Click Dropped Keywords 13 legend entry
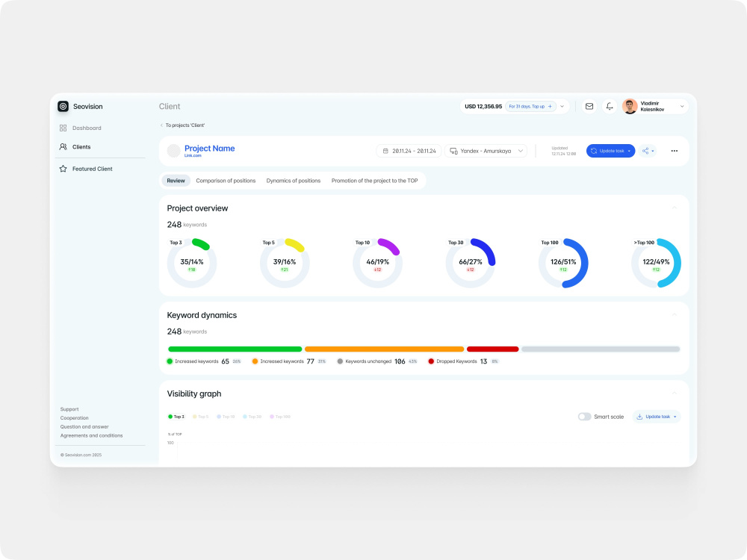The height and width of the screenshot is (560, 747). 463,361
